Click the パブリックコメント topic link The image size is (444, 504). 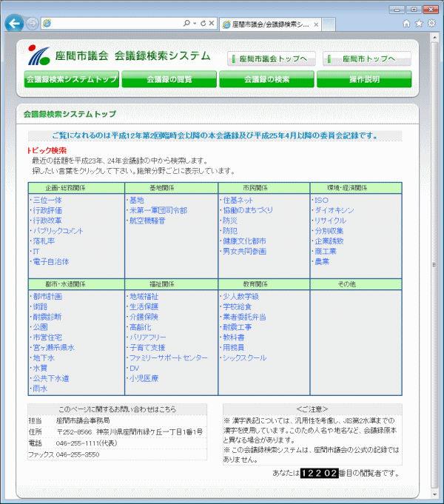(x=58, y=231)
